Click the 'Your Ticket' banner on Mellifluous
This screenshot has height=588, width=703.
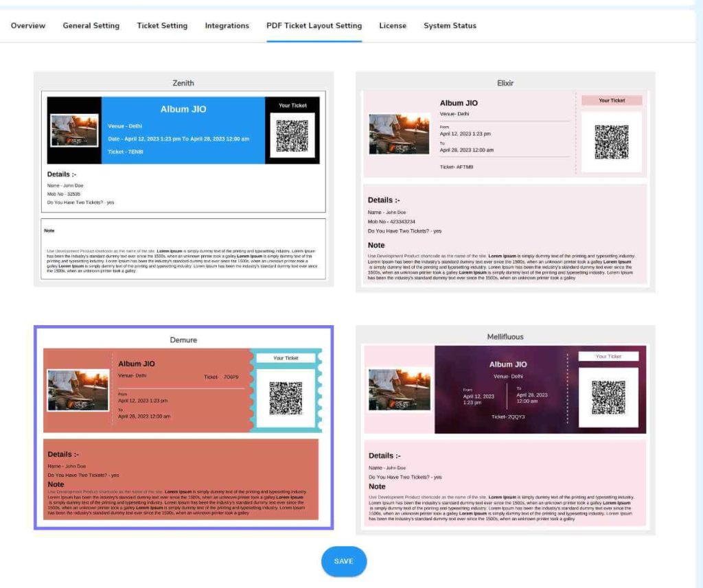pos(610,356)
